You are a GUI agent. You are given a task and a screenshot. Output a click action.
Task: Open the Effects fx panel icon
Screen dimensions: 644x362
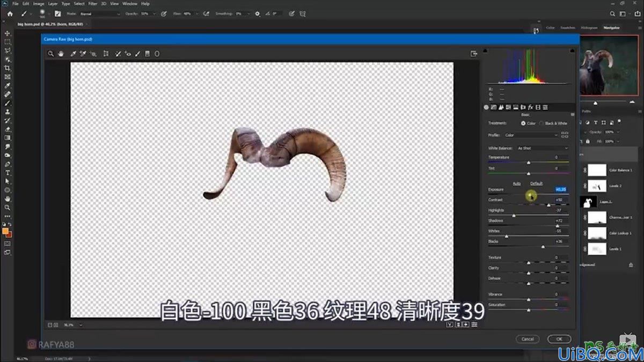530,107
